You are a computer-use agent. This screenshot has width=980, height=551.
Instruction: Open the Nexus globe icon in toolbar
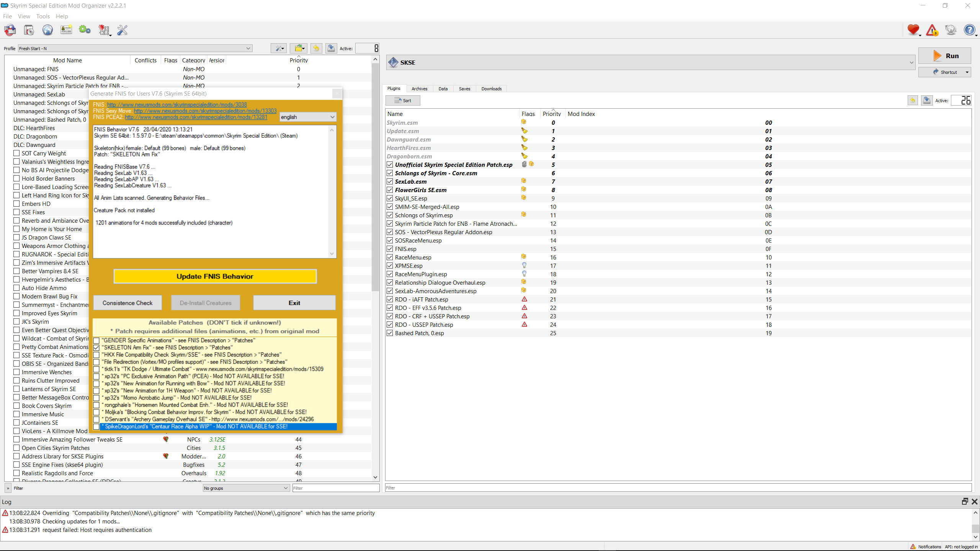(47, 30)
